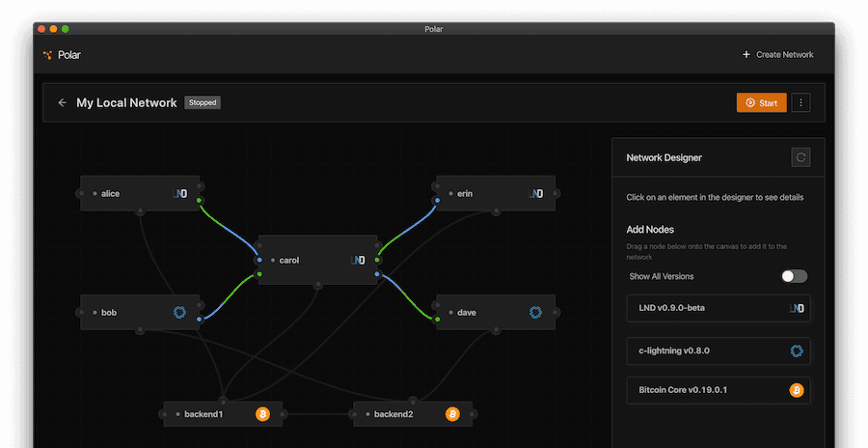The image size is (868, 448).
Task: Click the Polar logo icon
Action: click(47, 55)
